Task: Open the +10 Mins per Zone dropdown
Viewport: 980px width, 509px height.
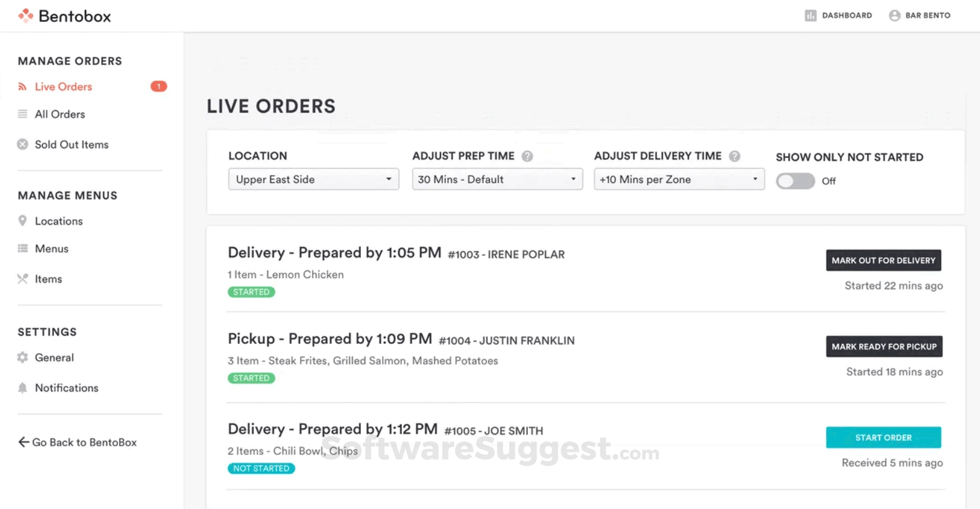Action: (x=679, y=179)
